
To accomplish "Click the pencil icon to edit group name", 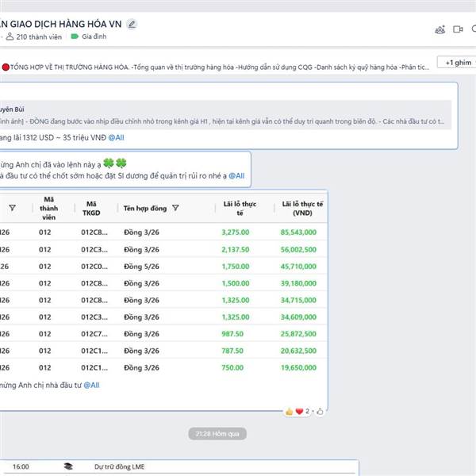I will (x=132, y=24).
